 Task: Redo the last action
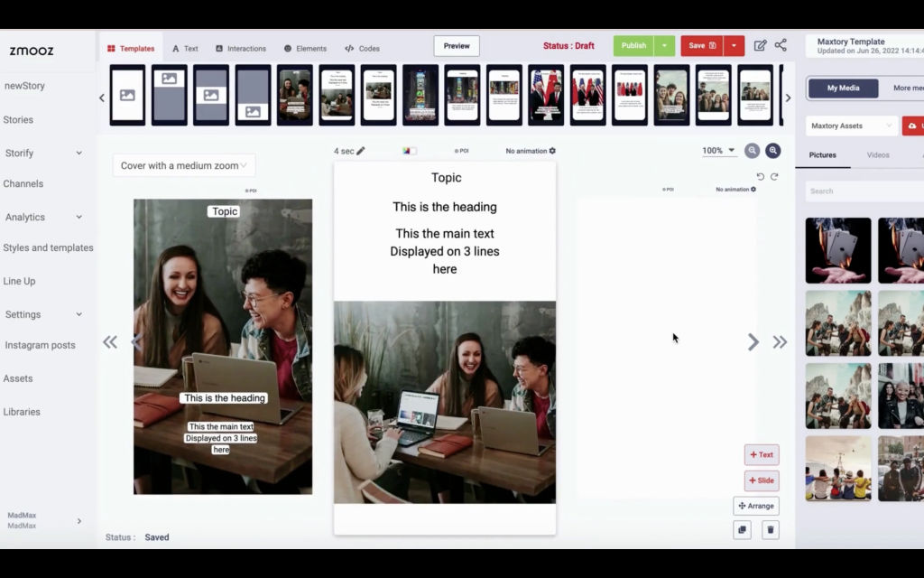[x=774, y=176]
